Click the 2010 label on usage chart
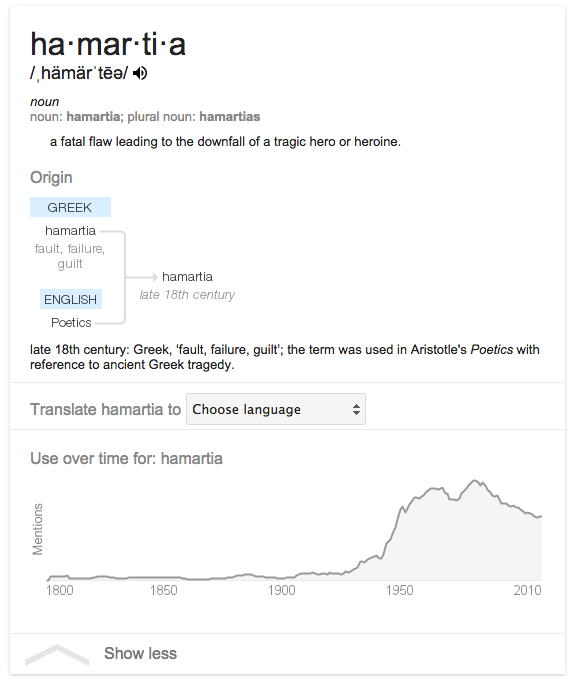Viewport: 573px width, 683px height. coord(527,590)
